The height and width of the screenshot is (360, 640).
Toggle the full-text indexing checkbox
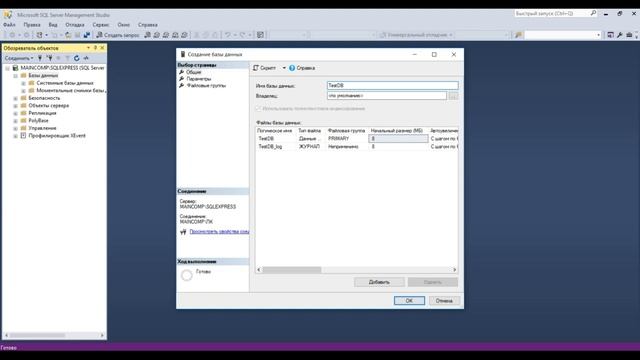258,109
